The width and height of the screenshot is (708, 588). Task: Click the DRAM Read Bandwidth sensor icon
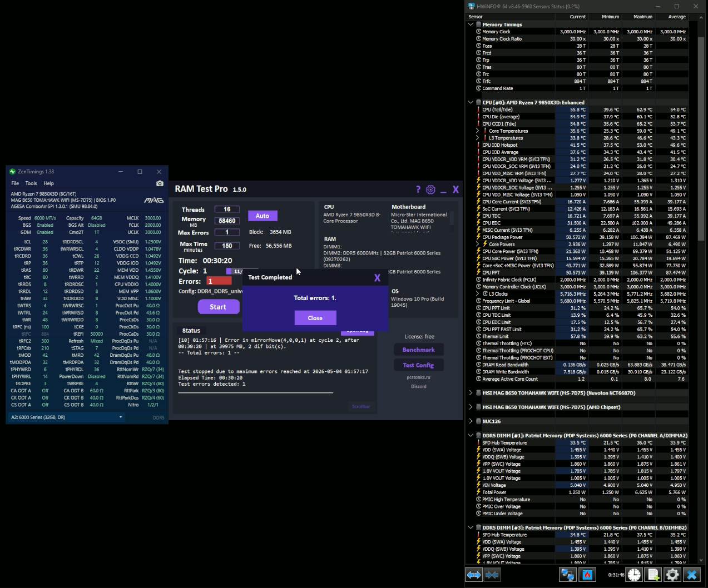point(478,365)
